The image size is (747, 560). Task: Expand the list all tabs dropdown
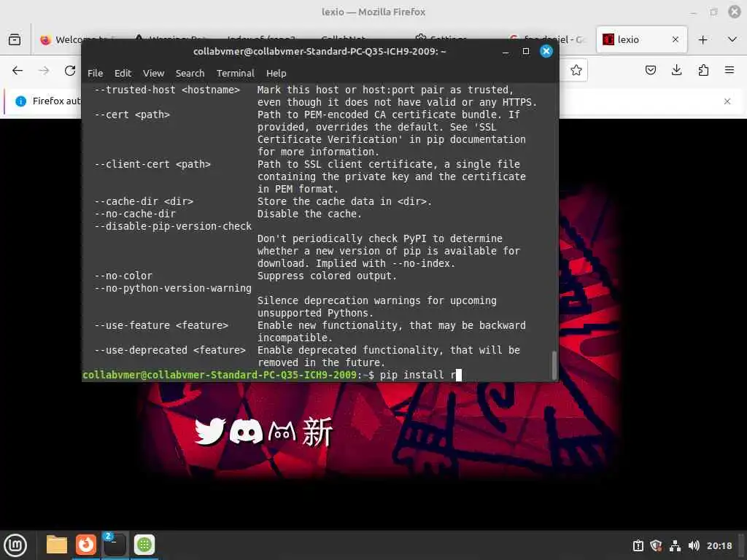(x=732, y=39)
